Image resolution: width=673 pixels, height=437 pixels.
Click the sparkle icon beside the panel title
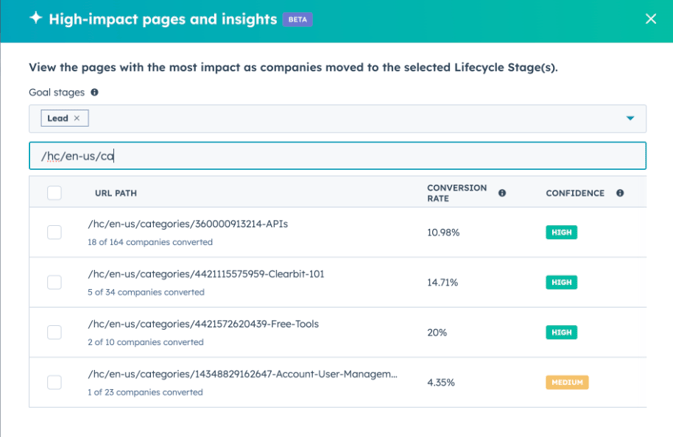[36, 18]
